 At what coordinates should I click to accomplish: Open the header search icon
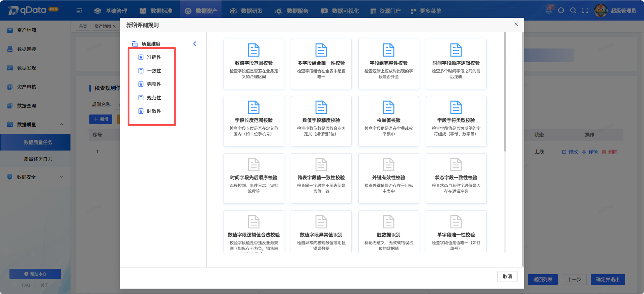click(x=573, y=10)
